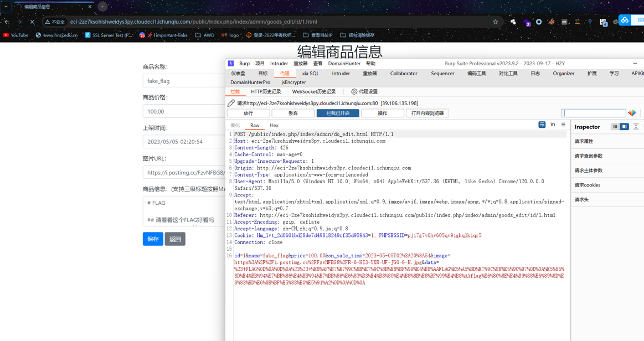
Task: Click the blue 保存 save button
Action: (x=153, y=239)
